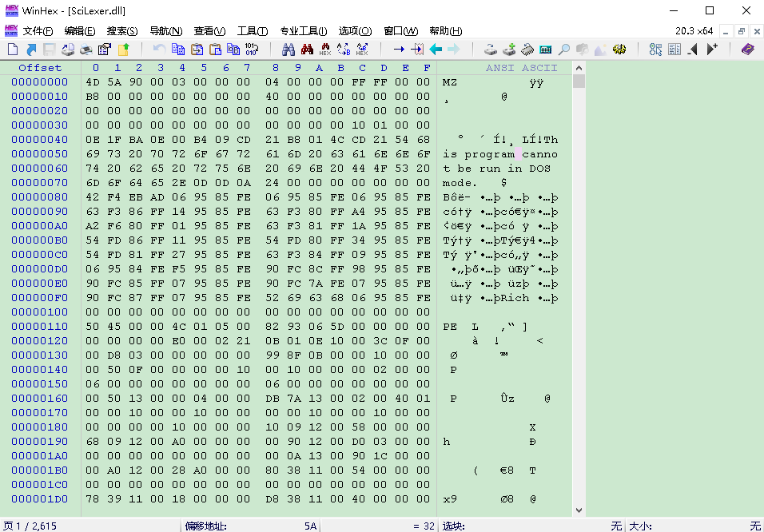Viewport: 764px width, 532px height.
Task: Click the '= 32' value in the status bar
Action: point(424,526)
